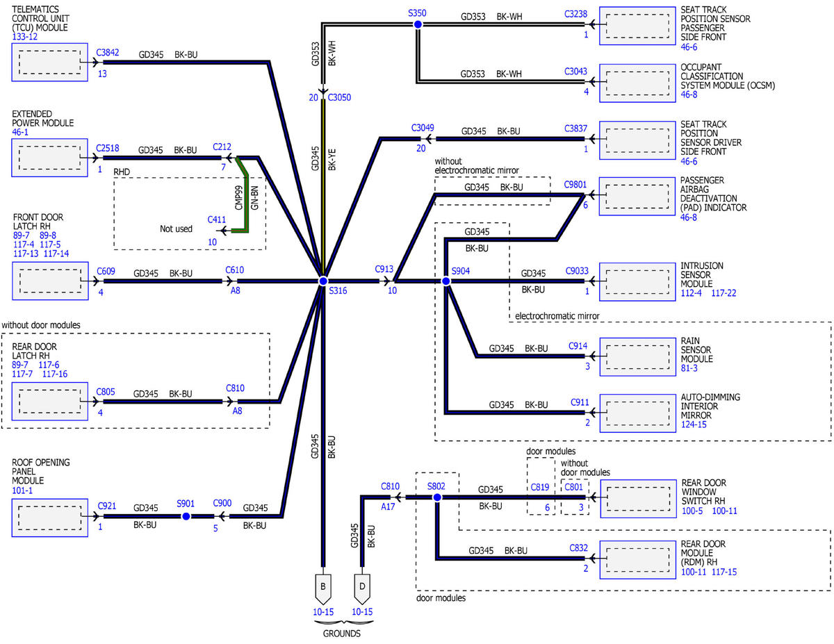
Task: Follow the 117-16 Rear Door Latch link
Action: click(56, 374)
